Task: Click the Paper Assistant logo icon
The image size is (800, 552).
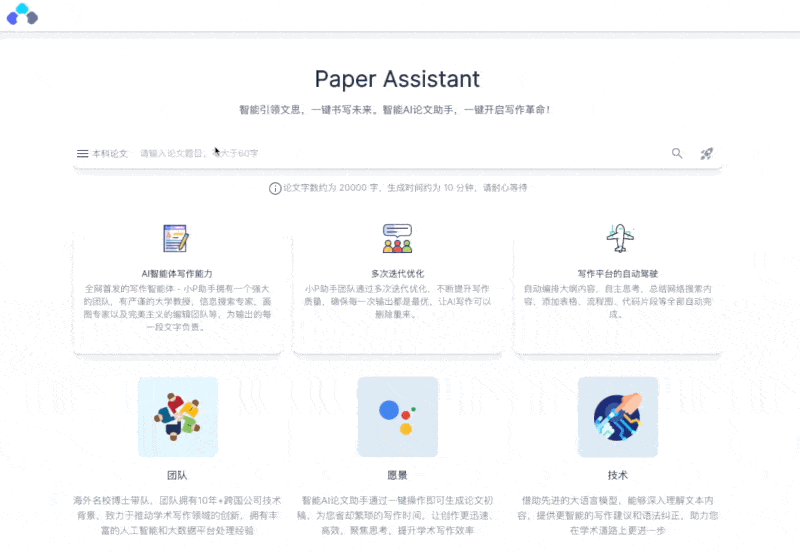Action: 22,14
